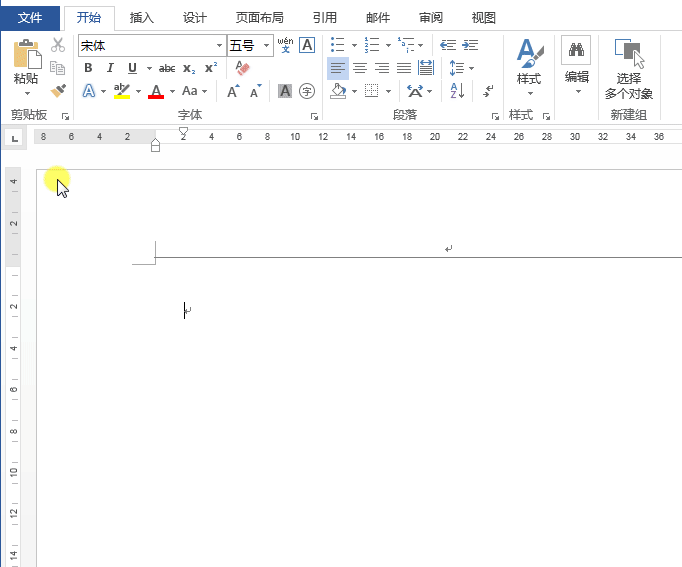682x567 pixels.
Task: Increase indent of the paragraph
Action: [470, 45]
